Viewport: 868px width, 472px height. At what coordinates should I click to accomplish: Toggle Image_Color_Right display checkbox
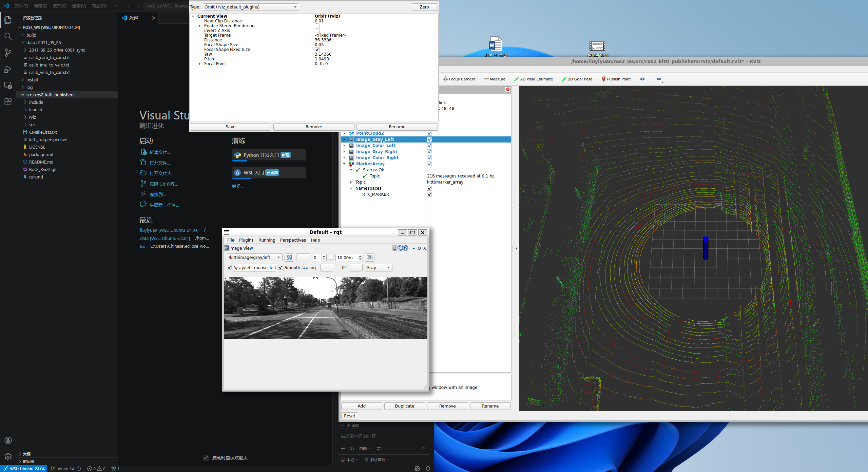coord(429,158)
